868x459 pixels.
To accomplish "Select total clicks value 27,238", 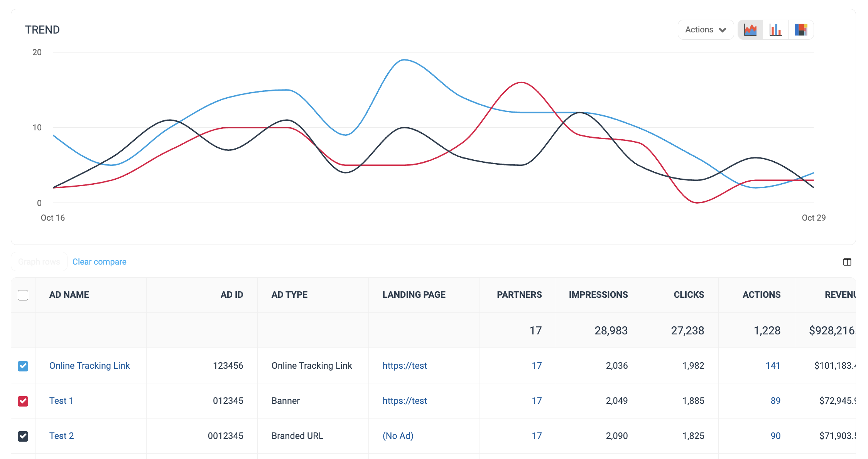I will 687,331.
